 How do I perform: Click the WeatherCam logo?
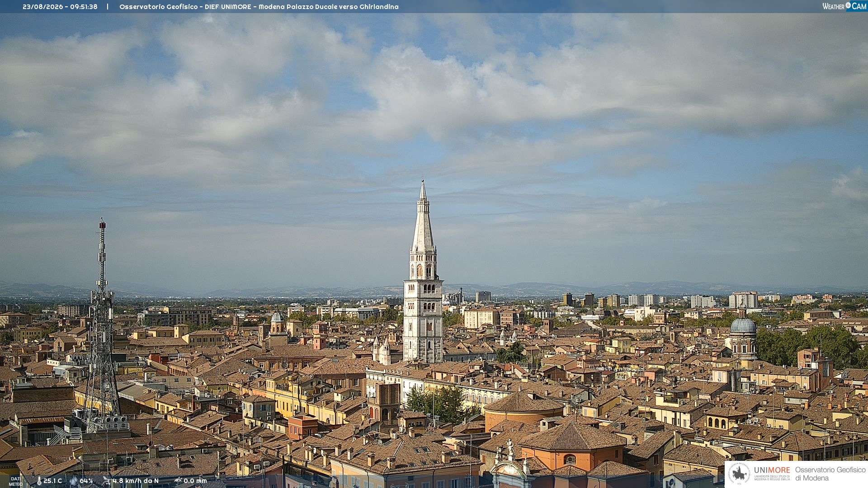[844, 6]
